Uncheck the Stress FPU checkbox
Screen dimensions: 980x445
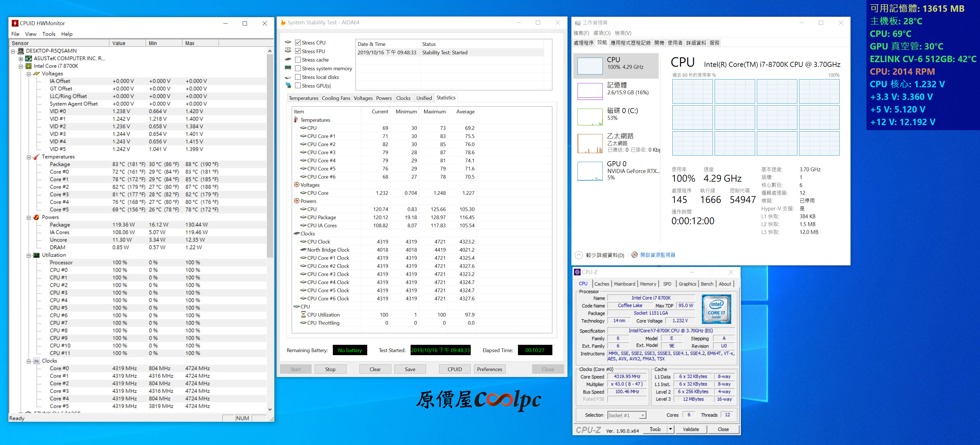click(x=298, y=51)
